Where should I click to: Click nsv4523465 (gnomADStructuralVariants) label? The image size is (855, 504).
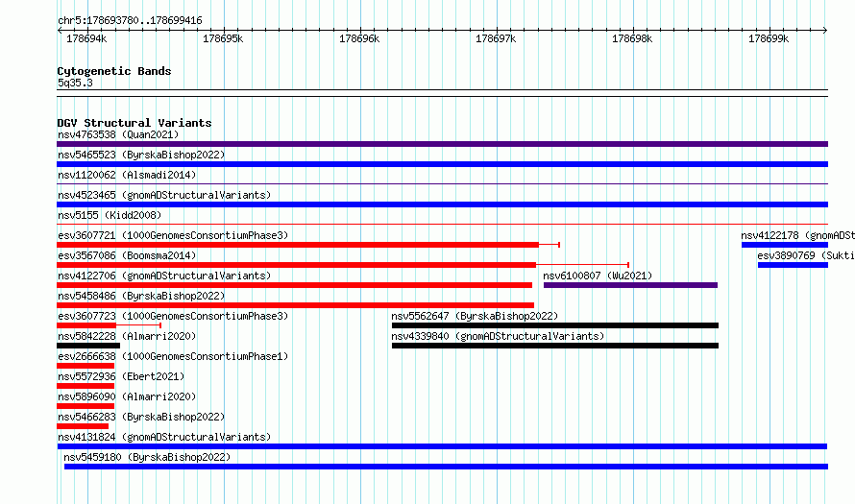click(x=164, y=195)
